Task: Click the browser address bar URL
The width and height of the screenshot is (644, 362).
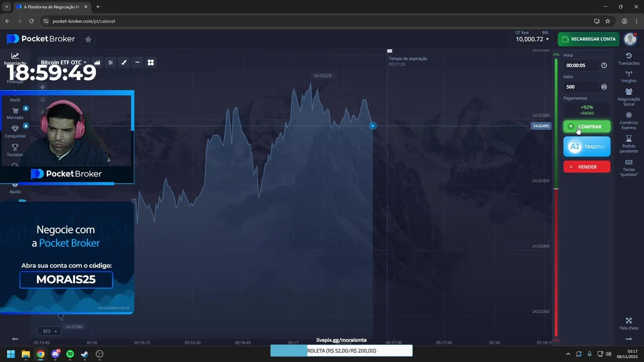Action: [x=84, y=21]
